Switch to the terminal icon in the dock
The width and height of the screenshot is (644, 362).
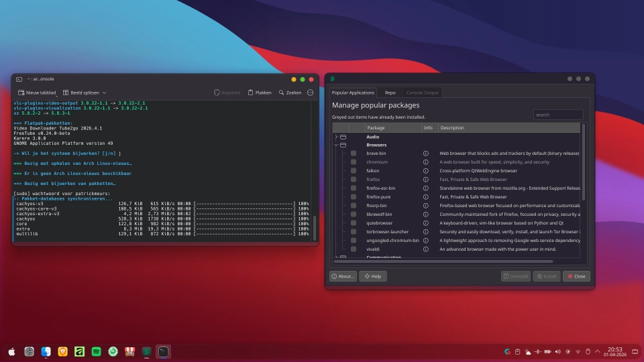(164, 352)
